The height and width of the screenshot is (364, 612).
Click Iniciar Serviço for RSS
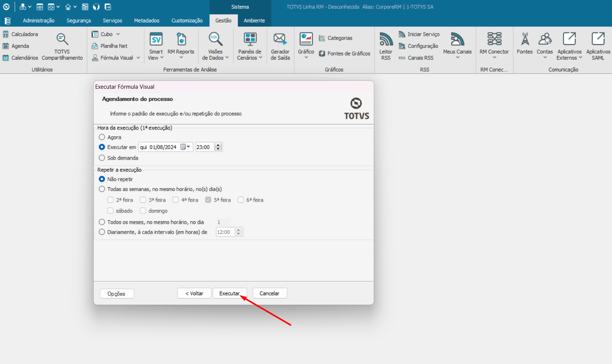[x=419, y=34]
